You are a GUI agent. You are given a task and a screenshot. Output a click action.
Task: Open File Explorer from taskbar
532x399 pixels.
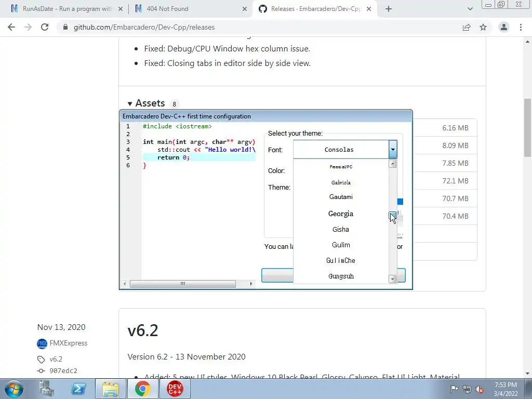(x=111, y=389)
